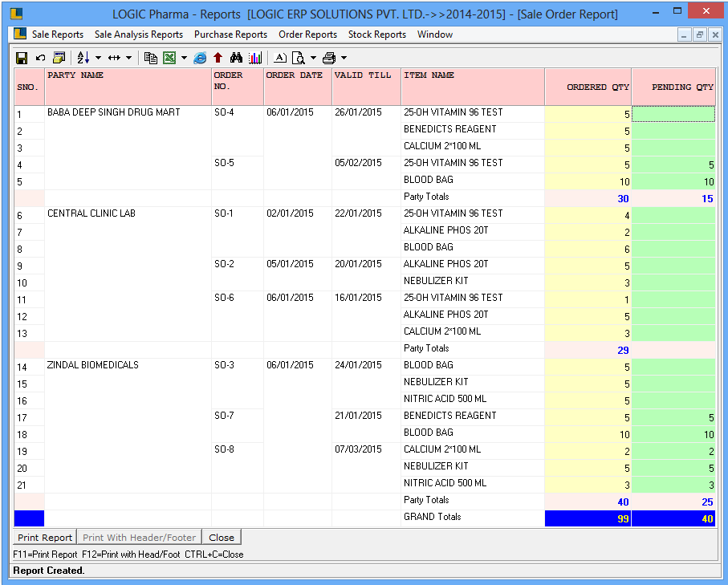The height and width of the screenshot is (585, 728).
Task: Click the ITEM NAME column header
Action: [473, 87]
